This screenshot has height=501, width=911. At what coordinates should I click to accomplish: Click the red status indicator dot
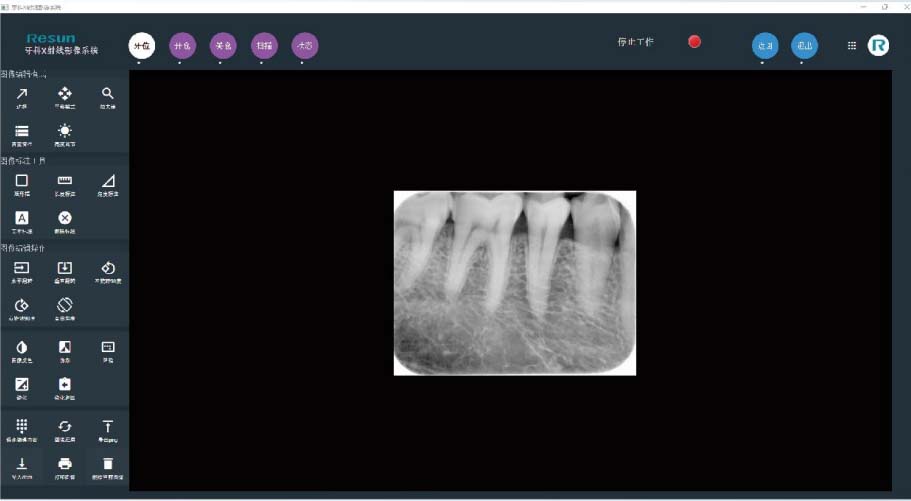coord(694,42)
